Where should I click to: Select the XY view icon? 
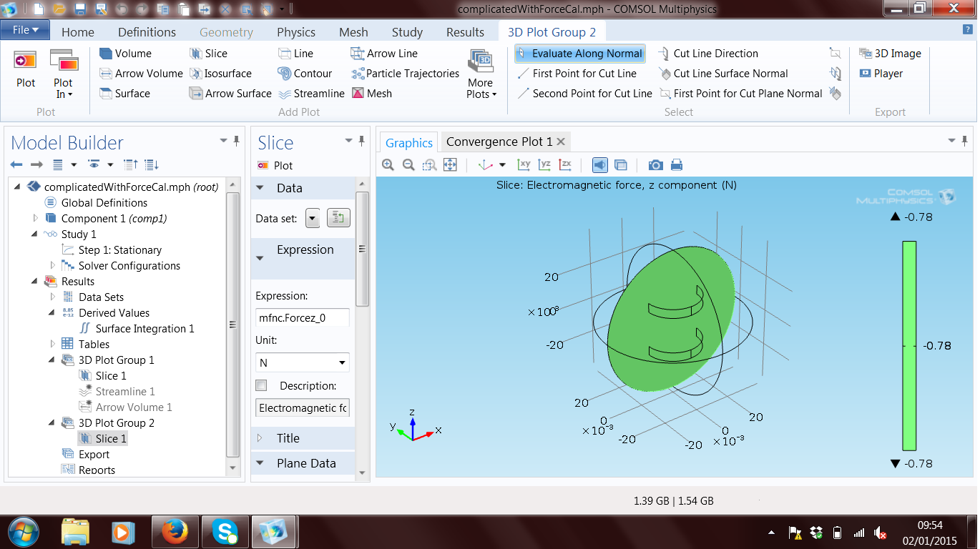tap(524, 165)
